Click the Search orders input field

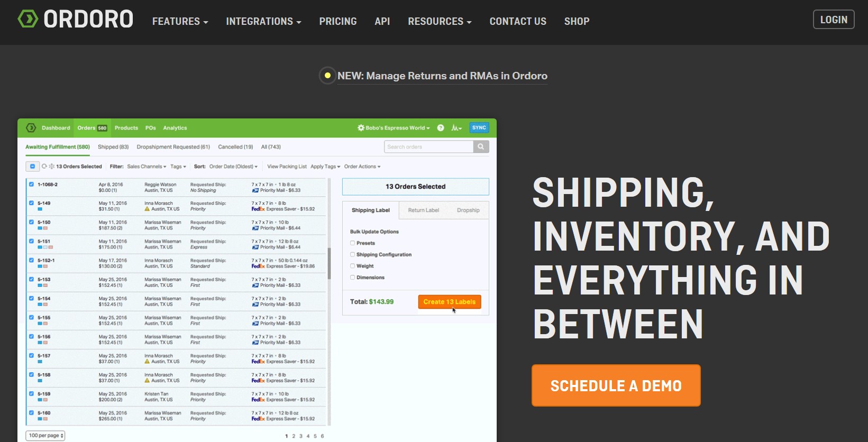click(x=428, y=147)
